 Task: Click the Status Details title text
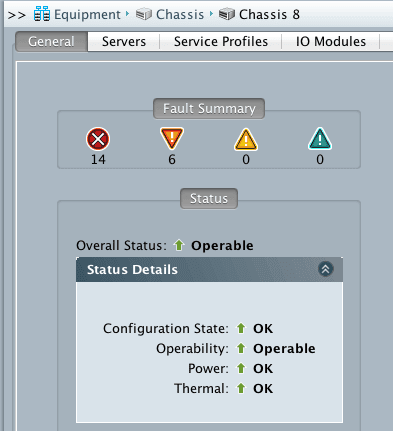[x=132, y=269]
